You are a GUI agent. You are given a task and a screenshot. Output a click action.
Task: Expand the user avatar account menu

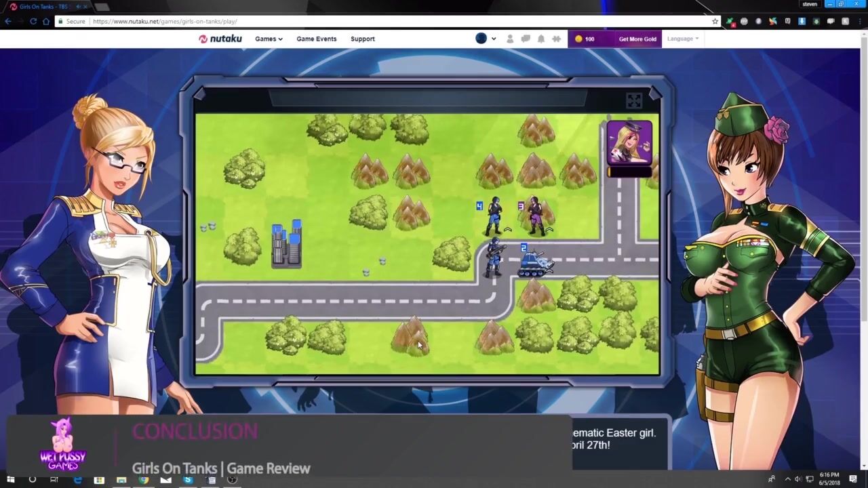click(x=486, y=39)
